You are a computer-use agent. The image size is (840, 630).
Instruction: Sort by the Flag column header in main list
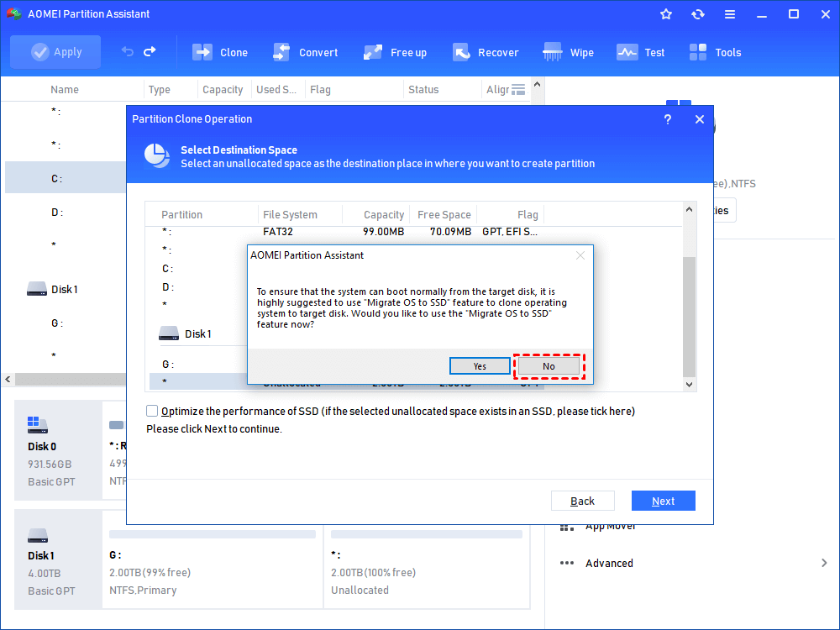pyautogui.click(x=320, y=90)
